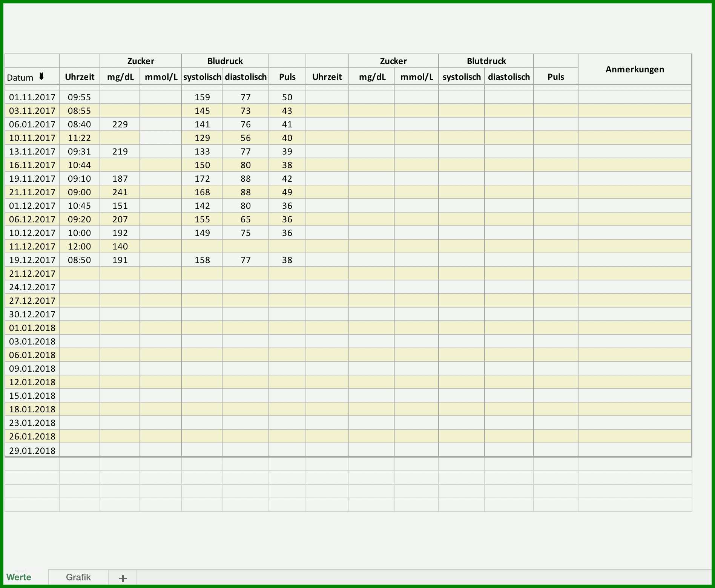Select systolic value 145

202,111
